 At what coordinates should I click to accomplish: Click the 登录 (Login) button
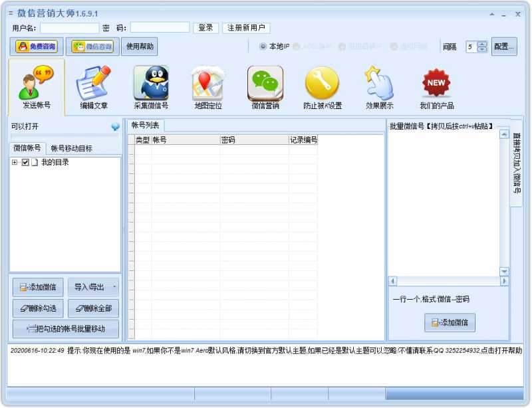pos(205,27)
